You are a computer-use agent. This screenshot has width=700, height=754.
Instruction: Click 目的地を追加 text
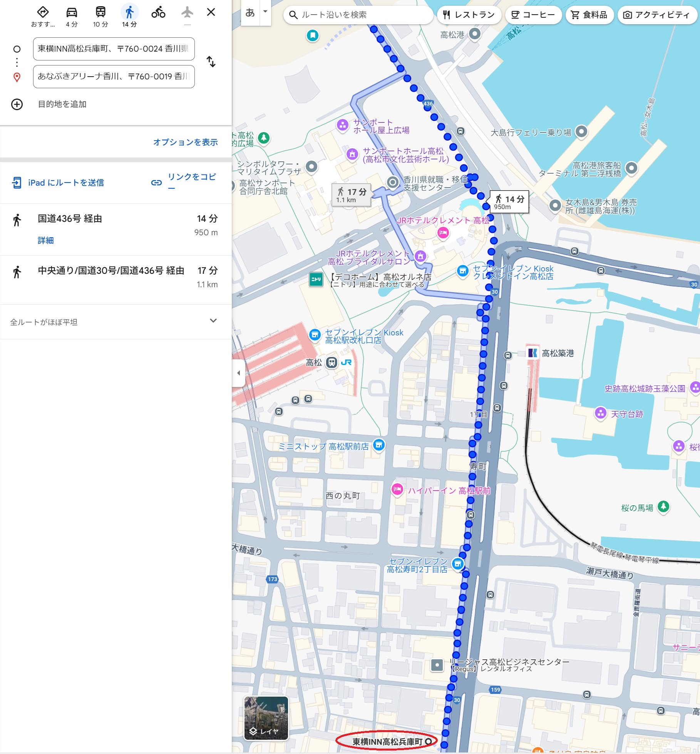click(62, 104)
